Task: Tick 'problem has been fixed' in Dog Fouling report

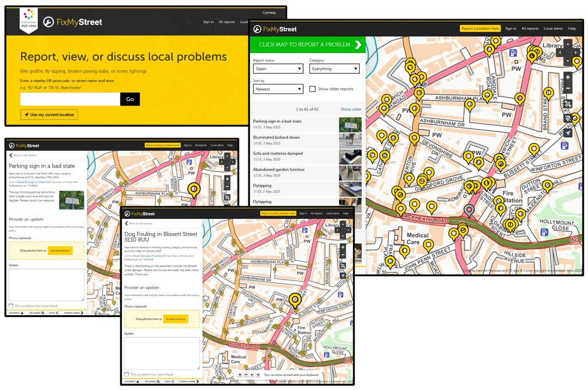Action: pos(127,375)
